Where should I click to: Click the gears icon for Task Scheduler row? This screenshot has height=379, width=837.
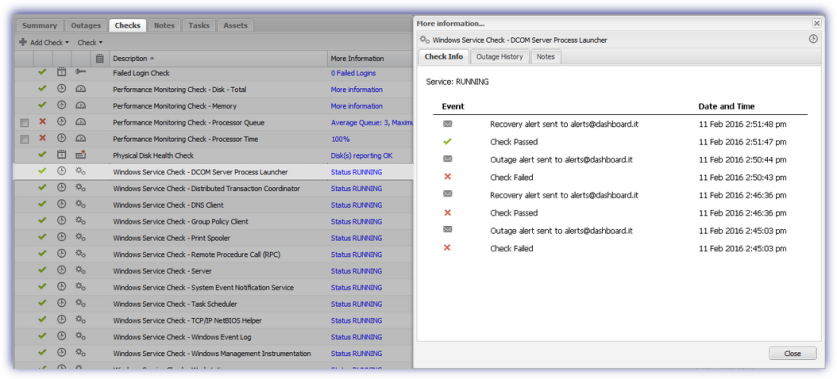click(81, 304)
